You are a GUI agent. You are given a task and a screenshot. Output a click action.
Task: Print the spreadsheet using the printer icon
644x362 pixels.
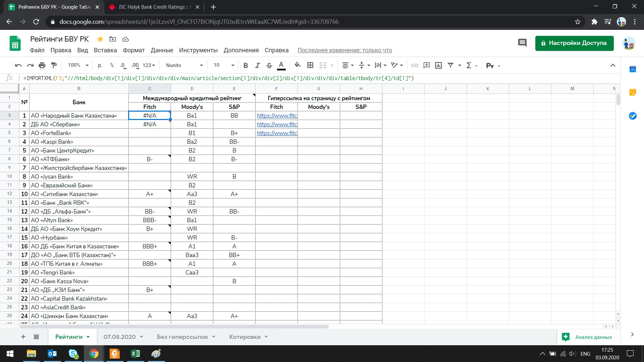[42, 65]
